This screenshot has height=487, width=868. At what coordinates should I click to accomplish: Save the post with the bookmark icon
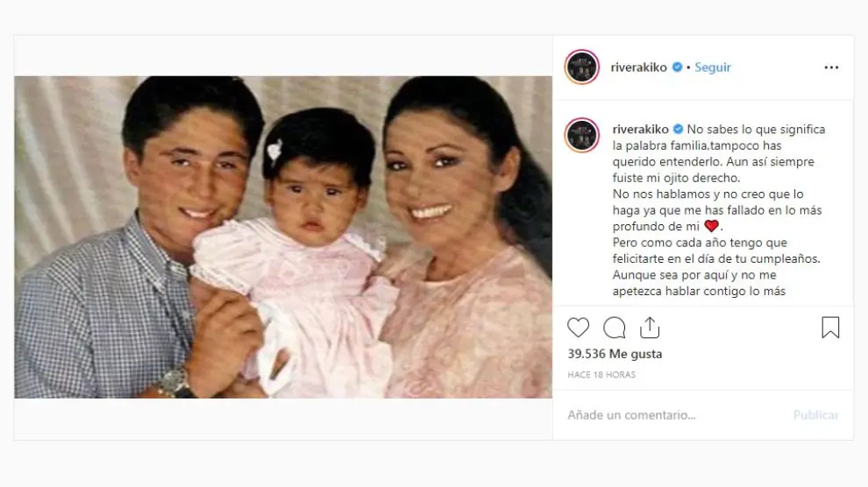click(x=830, y=328)
